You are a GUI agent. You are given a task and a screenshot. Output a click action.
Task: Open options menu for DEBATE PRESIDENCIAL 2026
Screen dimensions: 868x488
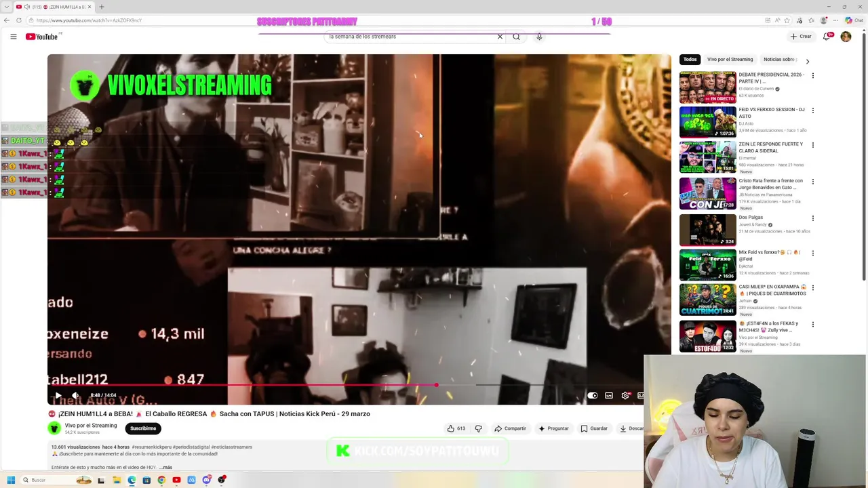click(x=813, y=76)
